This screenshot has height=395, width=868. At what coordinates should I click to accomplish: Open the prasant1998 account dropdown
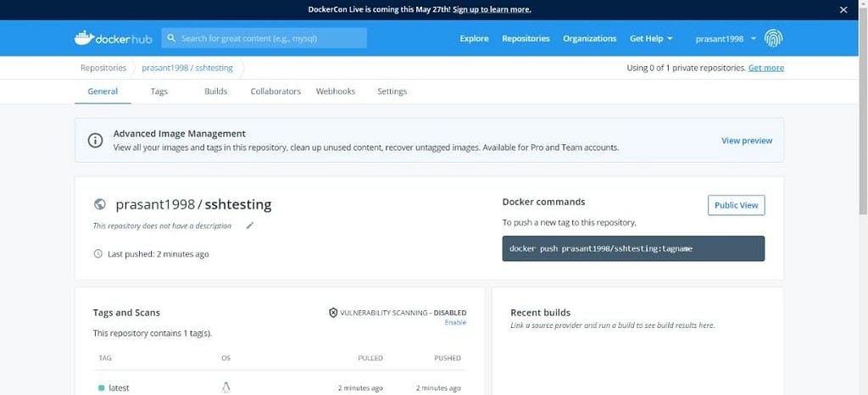726,39
